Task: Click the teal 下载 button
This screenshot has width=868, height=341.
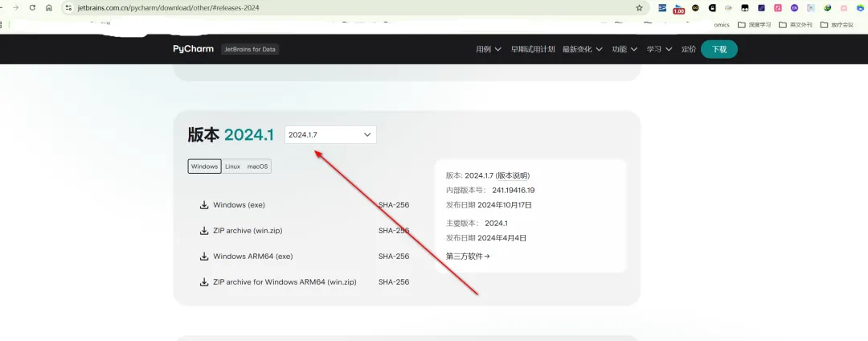Action: click(719, 49)
